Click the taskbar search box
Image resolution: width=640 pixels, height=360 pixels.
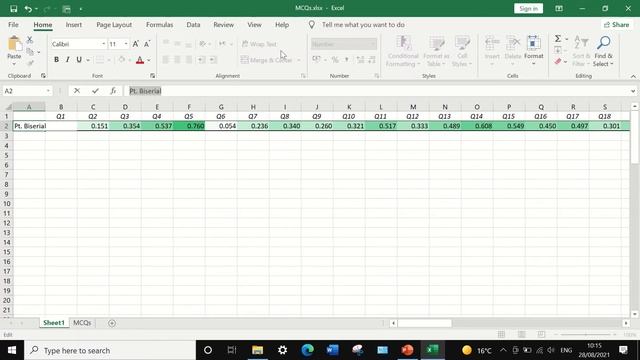coord(110,350)
